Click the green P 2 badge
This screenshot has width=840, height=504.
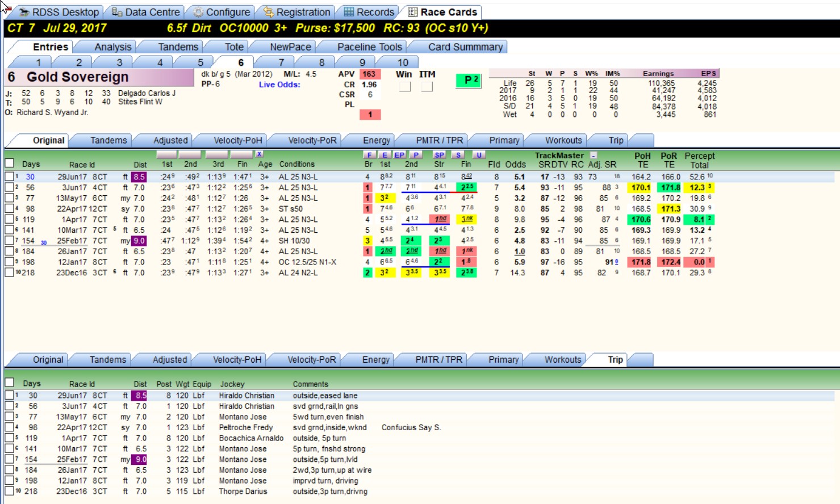pyautogui.click(x=469, y=80)
